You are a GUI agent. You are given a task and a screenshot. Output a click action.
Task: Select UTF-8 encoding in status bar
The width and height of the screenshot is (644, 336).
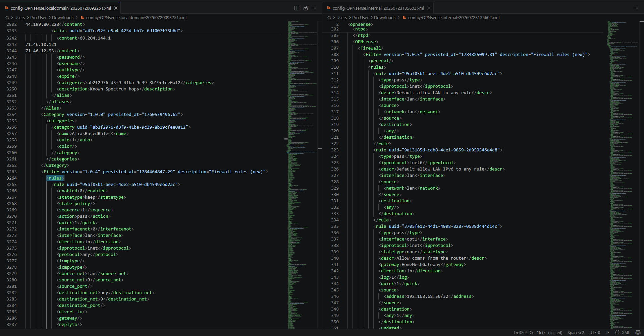(595, 333)
